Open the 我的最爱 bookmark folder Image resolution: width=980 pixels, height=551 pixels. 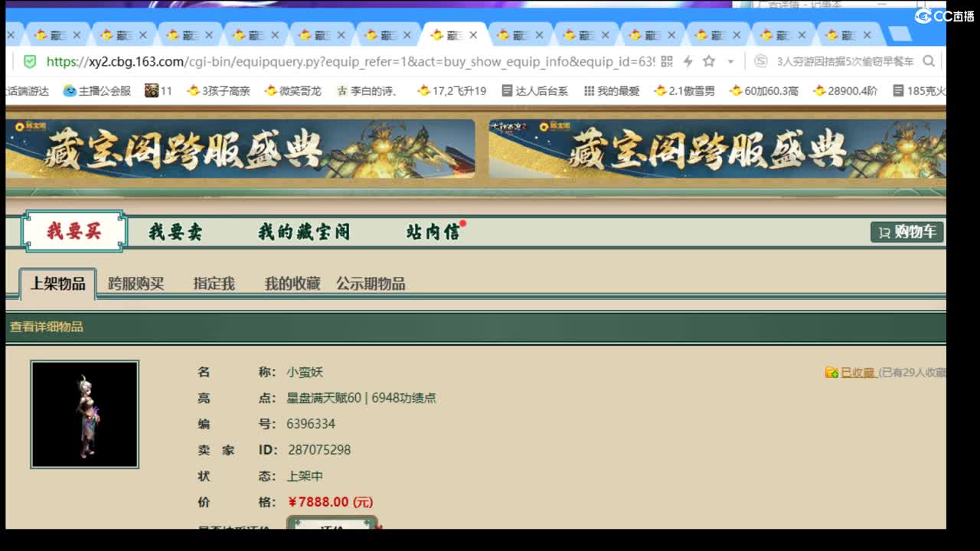(612, 90)
